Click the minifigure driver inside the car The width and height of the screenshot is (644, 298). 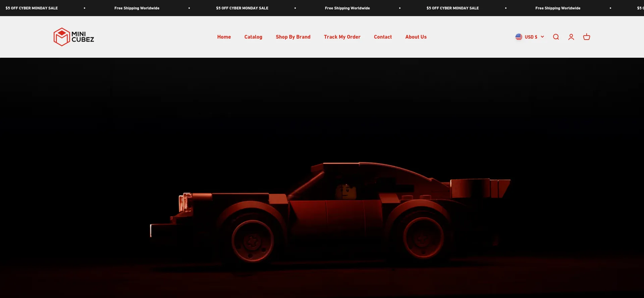click(343, 192)
